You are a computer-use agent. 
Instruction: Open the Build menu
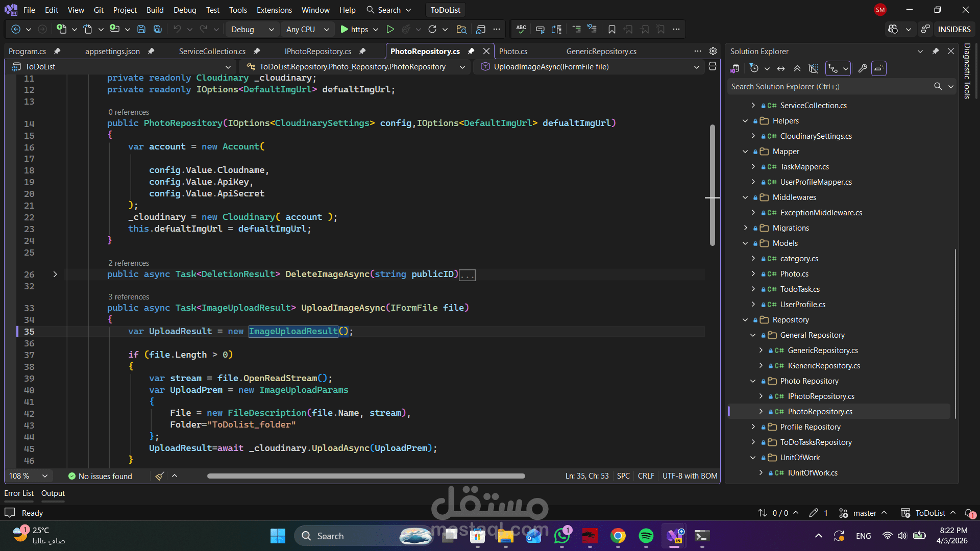pos(155,10)
